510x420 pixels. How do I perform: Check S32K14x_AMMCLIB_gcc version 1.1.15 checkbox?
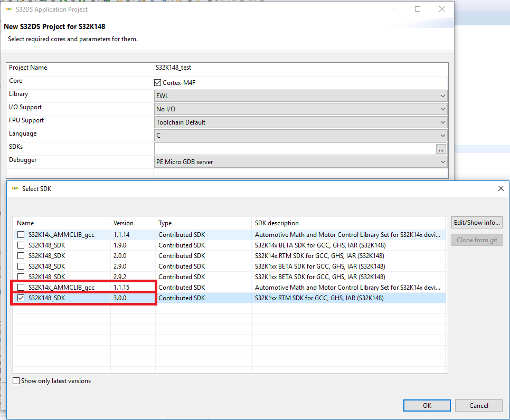(x=21, y=288)
